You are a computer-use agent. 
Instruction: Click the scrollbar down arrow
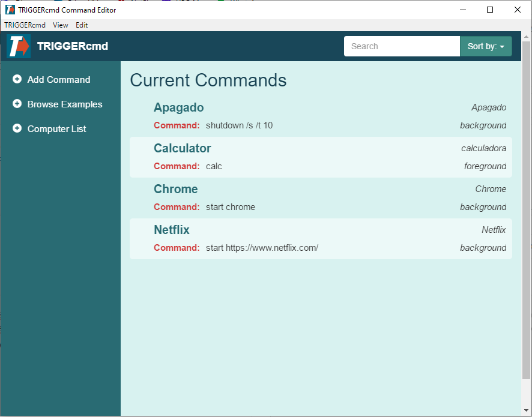(x=526, y=411)
